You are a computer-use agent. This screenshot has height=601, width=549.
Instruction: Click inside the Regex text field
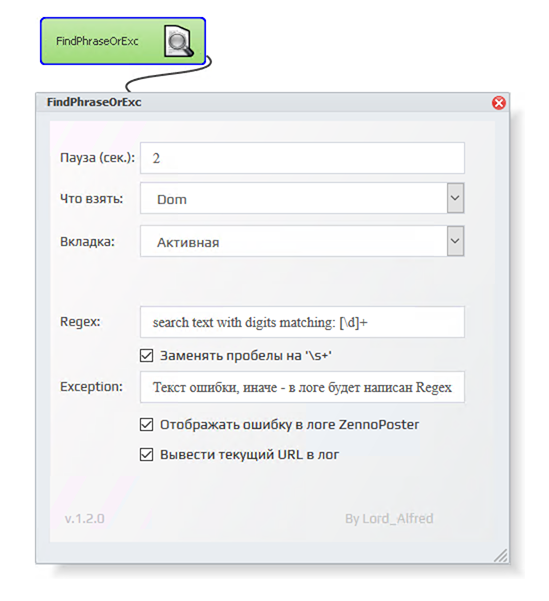pyautogui.click(x=302, y=322)
